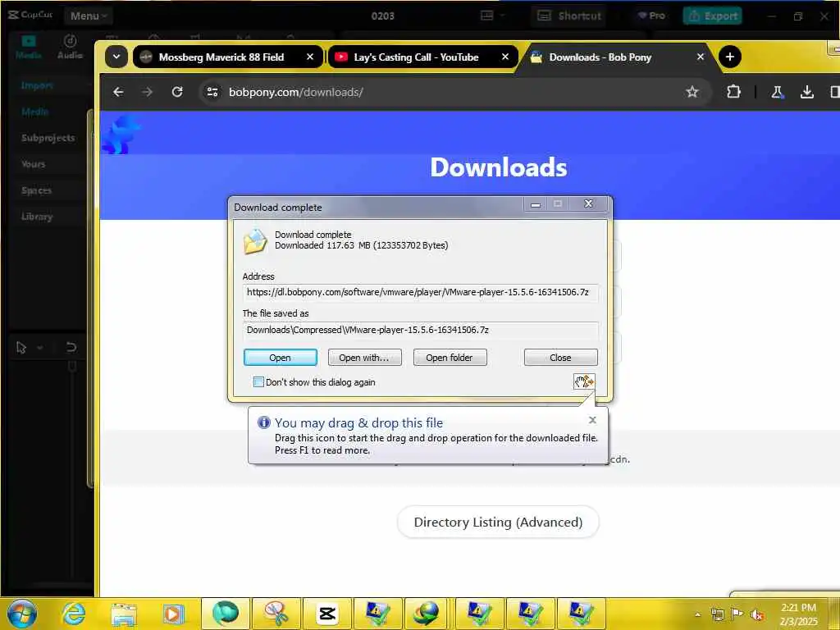Dismiss the drag & drop tooltip balloon
Image resolution: width=840 pixels, height=630 pixels.
[x=592, y=420]
